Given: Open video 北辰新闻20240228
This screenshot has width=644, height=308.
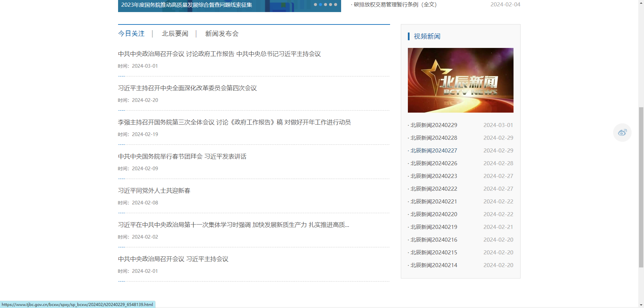Looking at the screenshot, I should click(x=434, y=138).
